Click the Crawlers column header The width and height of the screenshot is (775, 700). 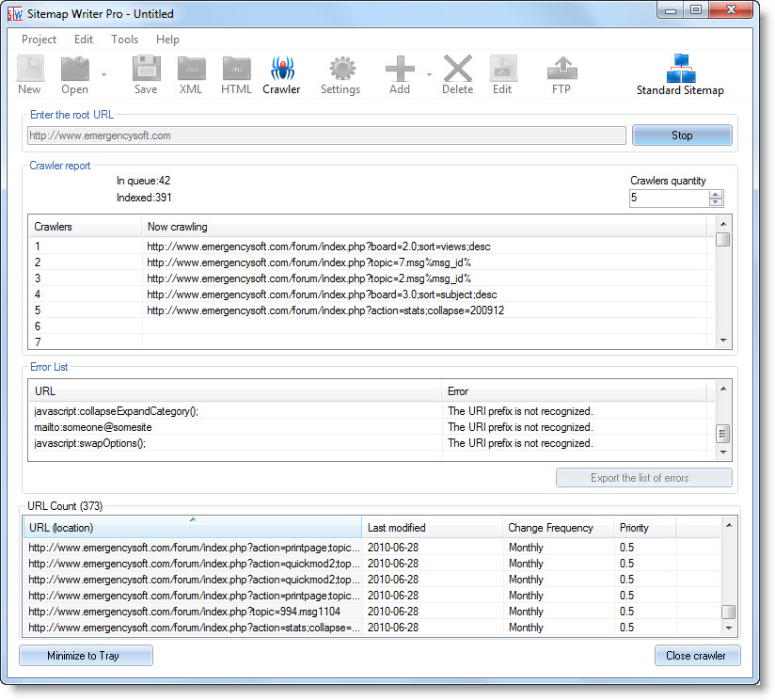pyautogui.click(x=85, y=227)
